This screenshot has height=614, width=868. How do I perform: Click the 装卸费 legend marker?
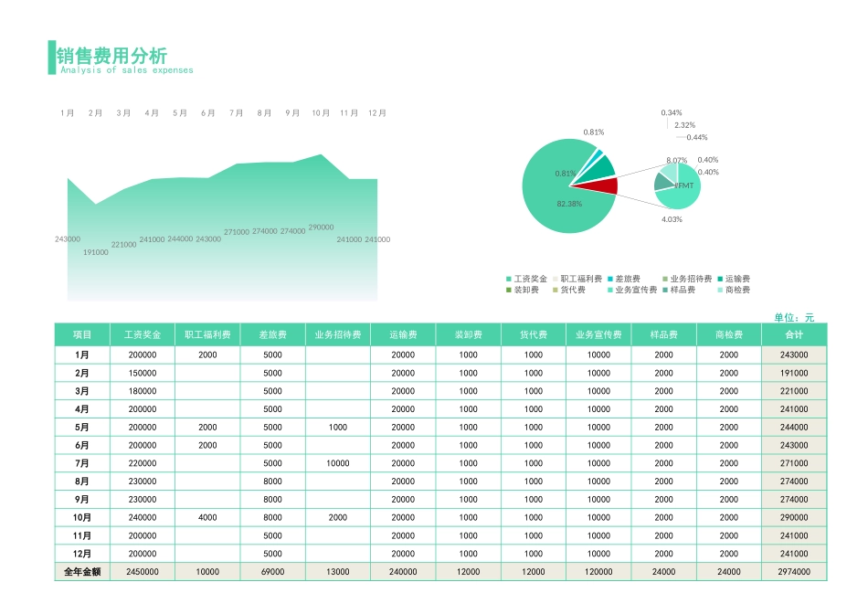(508, 290)
